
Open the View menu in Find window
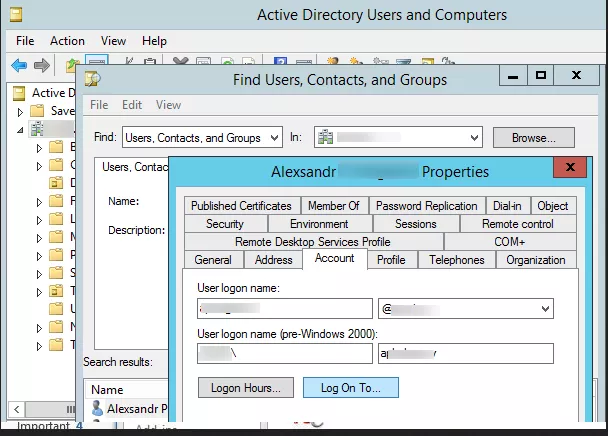point(168,105)
